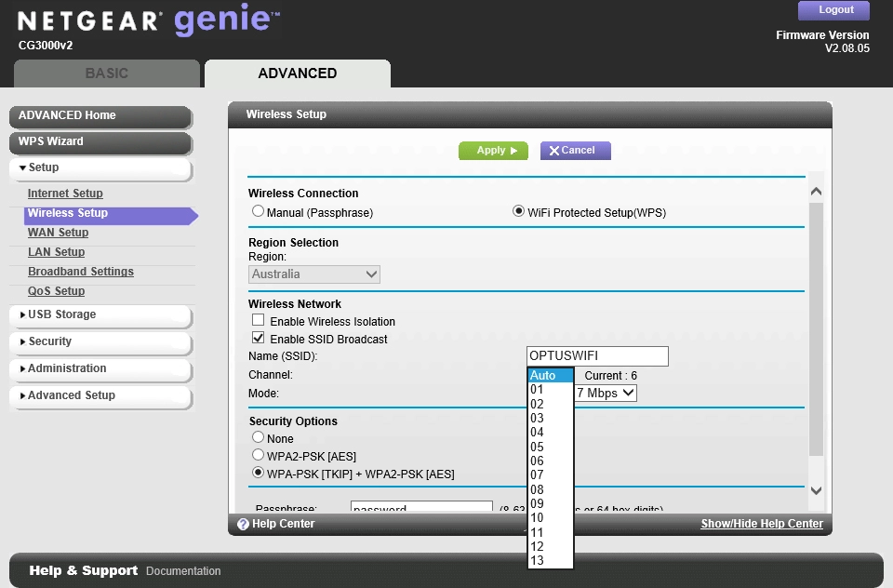Select Auto in the channel list
The image size is (893, 588).
(543, 376)
